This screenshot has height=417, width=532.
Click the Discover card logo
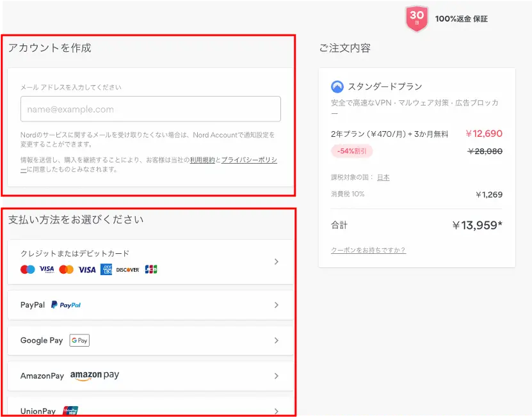127,270
